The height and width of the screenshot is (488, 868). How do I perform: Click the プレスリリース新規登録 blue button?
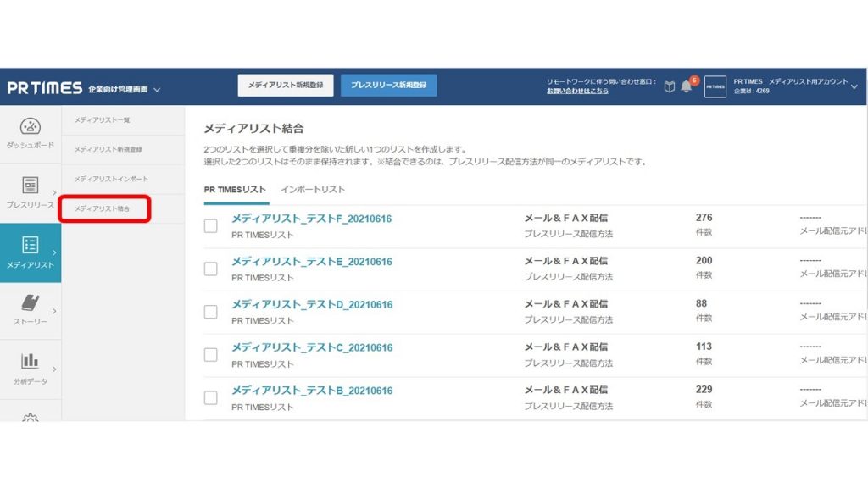click(x=388, y=86)
